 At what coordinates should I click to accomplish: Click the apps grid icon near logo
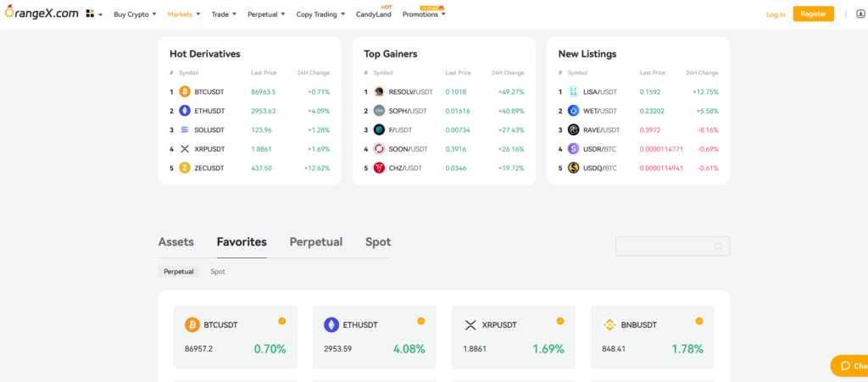[90, 14]
